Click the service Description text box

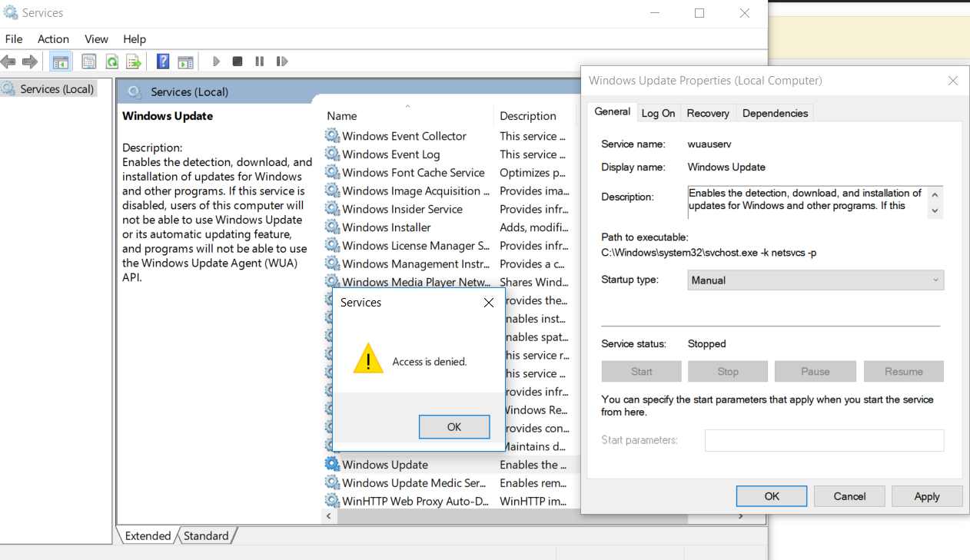(816, 202)
